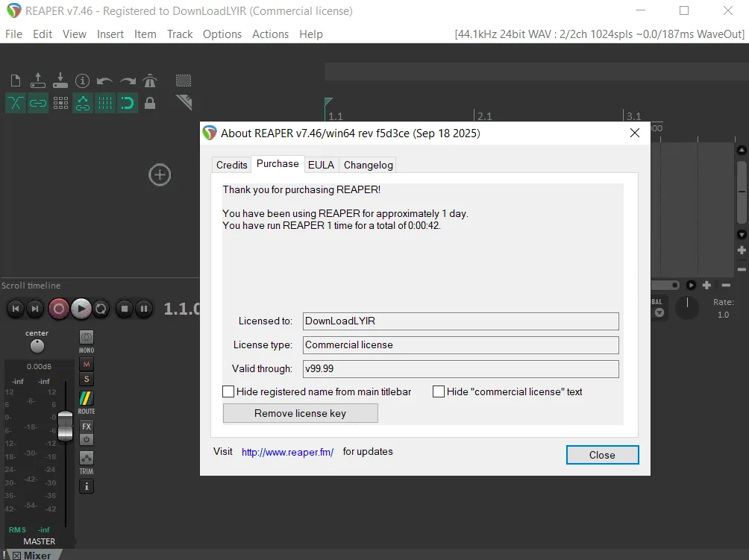Screen dimensions: 749x560
Task: Close About REAPER dialog with X
Action: coord(635,133)
